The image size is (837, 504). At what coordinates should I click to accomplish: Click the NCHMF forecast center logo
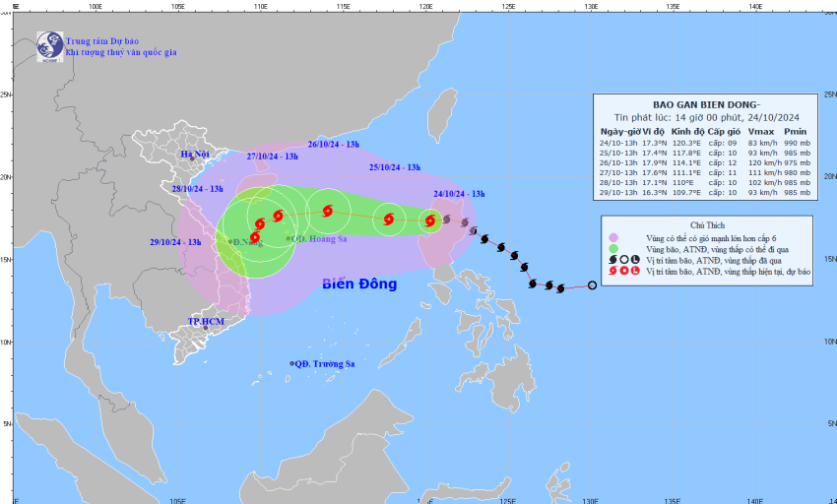tap(49, 46)
